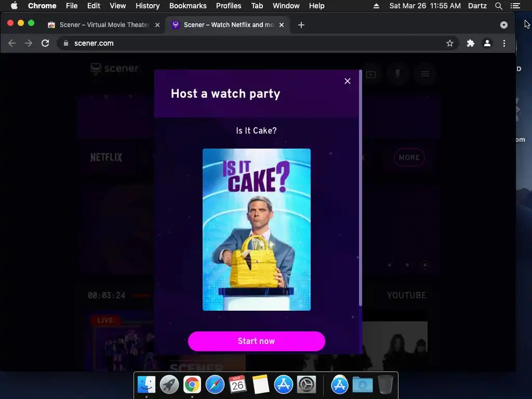Open the Trash in Dock
532x399 pixels.
coord(385,384)
